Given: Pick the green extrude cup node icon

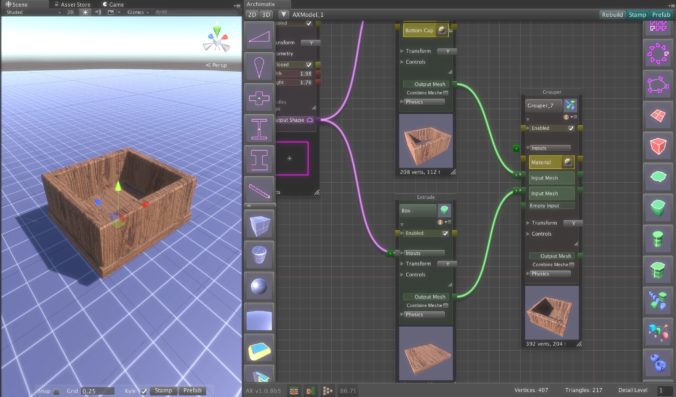Looking at the screenshot, I should tap(658, 208).
